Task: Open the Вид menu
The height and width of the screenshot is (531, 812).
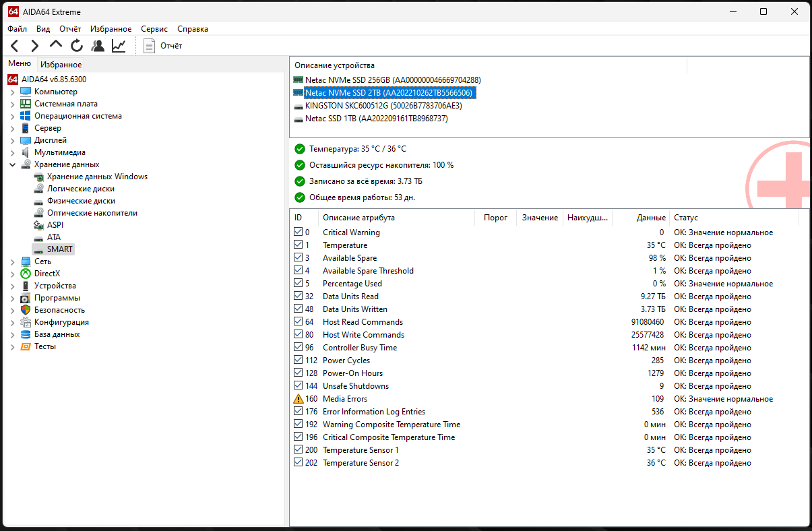Action: click(x=43, y=29)
